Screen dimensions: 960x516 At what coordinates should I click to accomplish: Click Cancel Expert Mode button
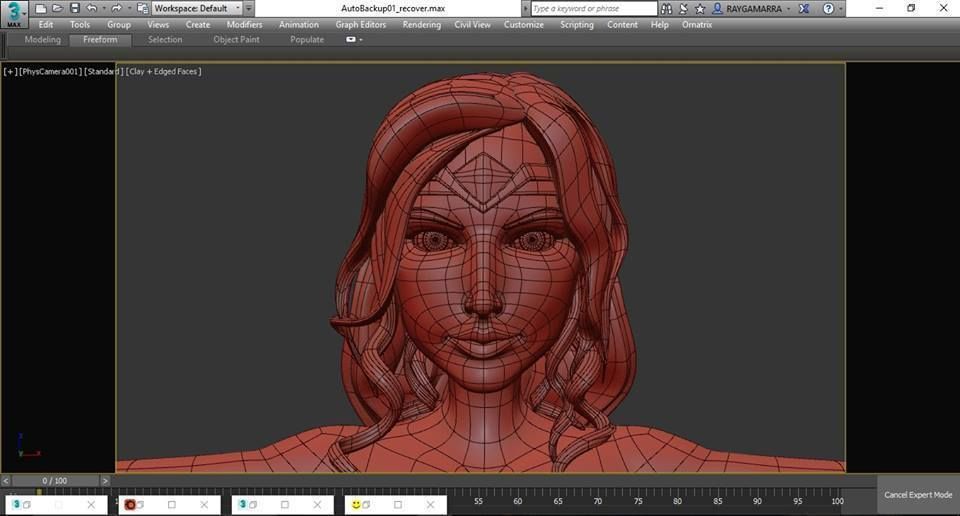coord(918,495)
